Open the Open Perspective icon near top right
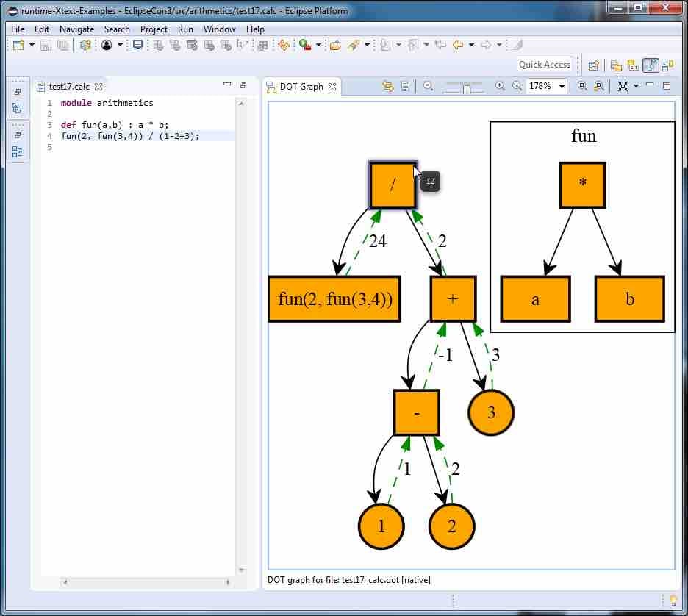The height and width of the screenshot is (616, 688). coord(594,65)
